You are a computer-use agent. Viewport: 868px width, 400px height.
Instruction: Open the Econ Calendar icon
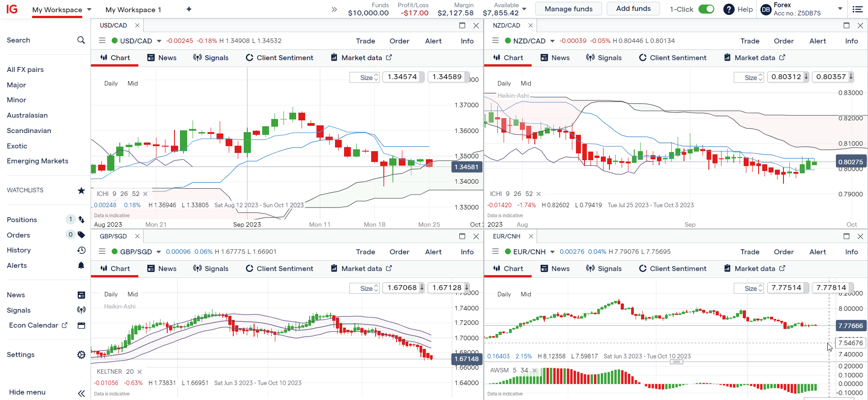point(81,325)
